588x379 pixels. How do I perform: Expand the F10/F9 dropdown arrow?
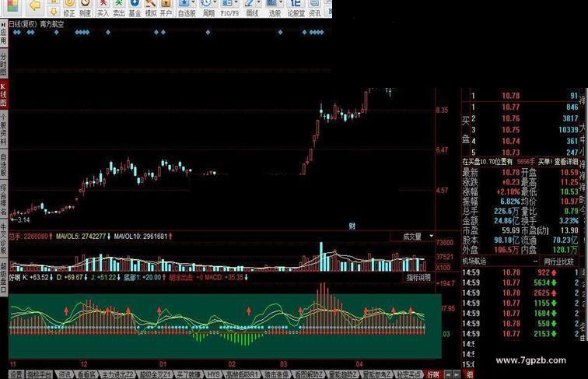[x=236, y=3]
